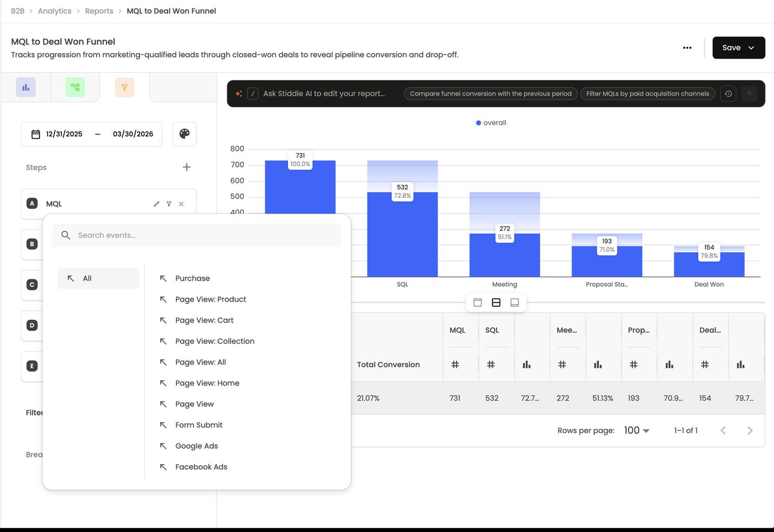
Task: Edit the end date 03/30/2026
Action: (133, 134)
